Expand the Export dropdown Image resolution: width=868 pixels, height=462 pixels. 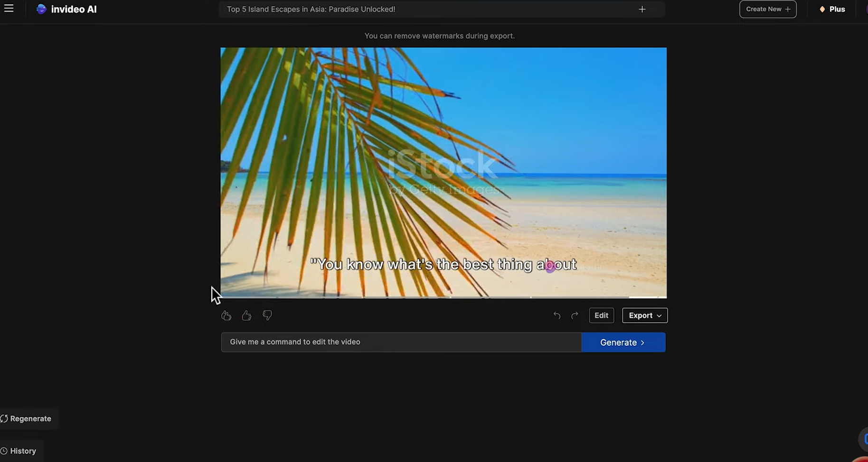(x=644, y=315)
